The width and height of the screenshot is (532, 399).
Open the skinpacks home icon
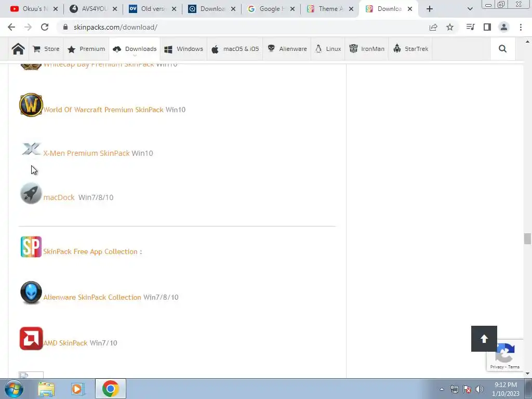point(18,49)
